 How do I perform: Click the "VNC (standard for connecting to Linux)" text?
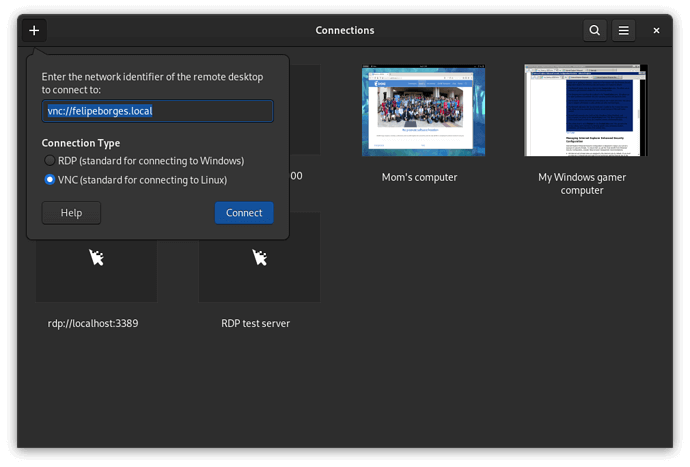coord(142,180)
